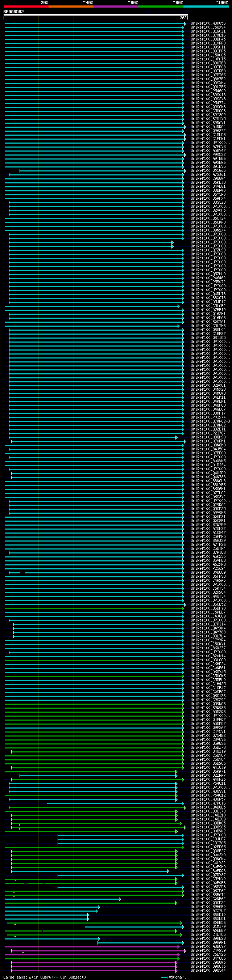Click the orange ~40% legend segment

pos(71,7)
